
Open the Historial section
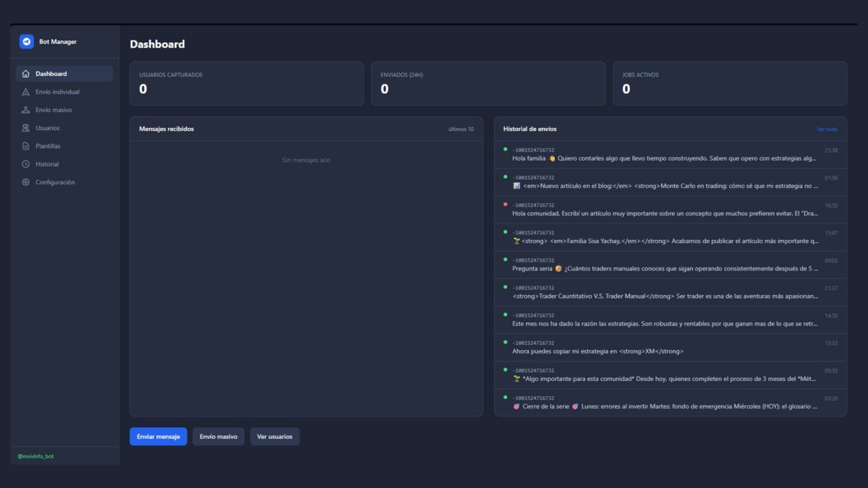pyautogui.click(x=64, y=164)
